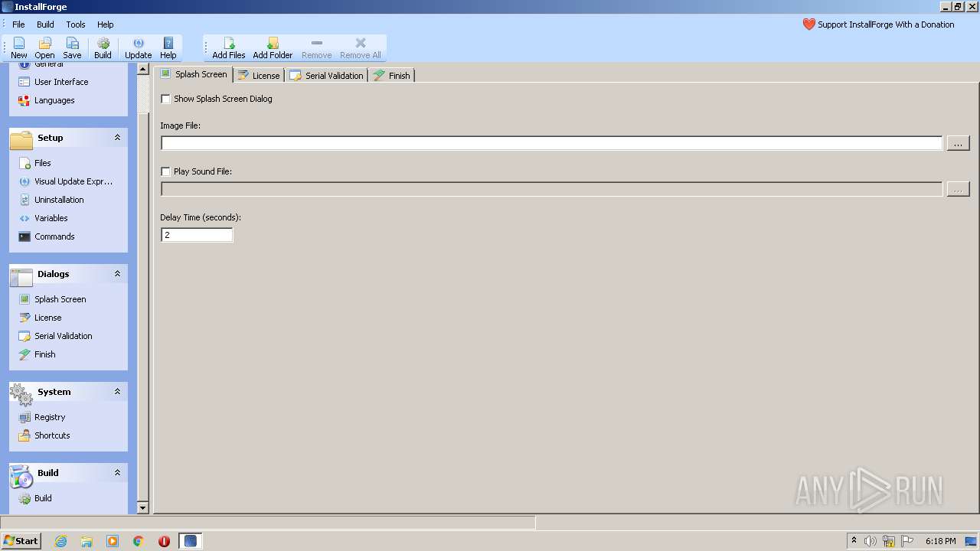Launch Internet Explorer from taskbar
Screen dimensions: 980x551
click(x=60, y=541)
